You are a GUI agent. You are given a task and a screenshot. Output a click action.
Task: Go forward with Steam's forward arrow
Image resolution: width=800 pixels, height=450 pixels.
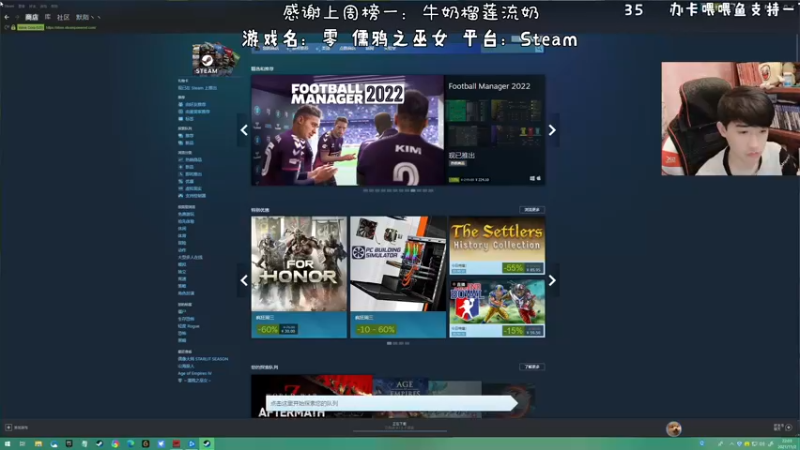[x=17, y=17]
